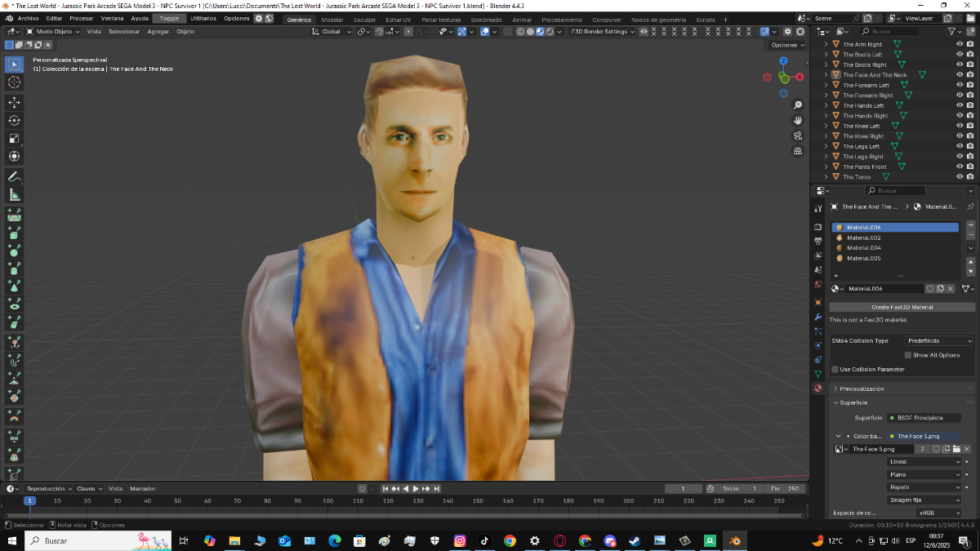
Task: Expand The Pants Front tree row
Action: coord(826,167)
